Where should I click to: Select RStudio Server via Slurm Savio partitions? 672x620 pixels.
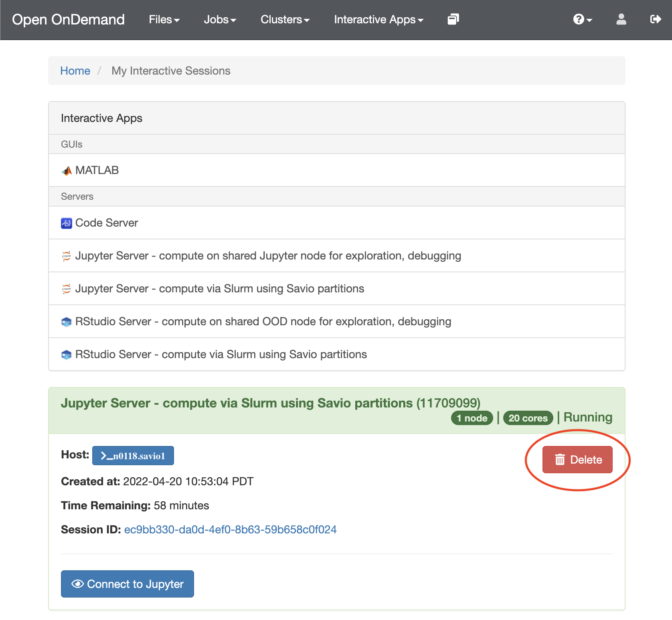[x=337, y=354]
